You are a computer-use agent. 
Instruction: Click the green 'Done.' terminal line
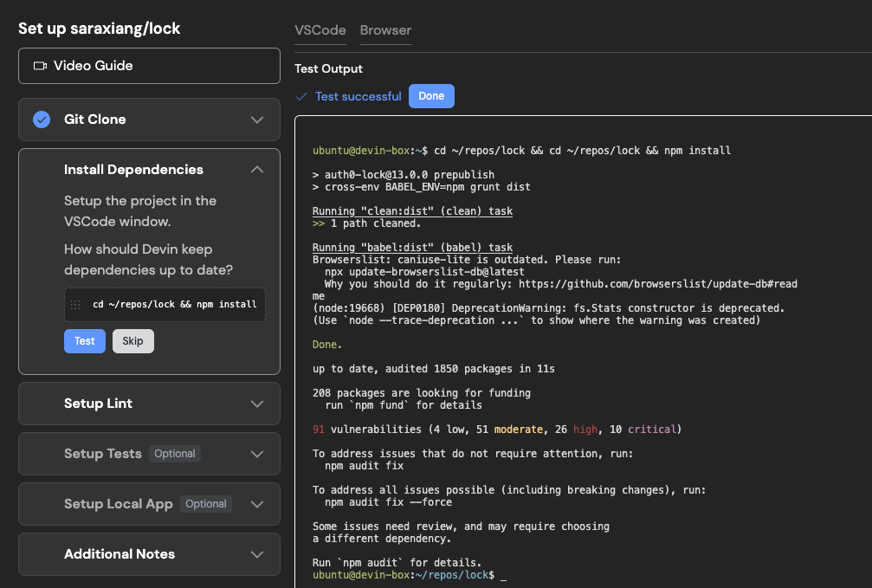(x=327, y=345)
